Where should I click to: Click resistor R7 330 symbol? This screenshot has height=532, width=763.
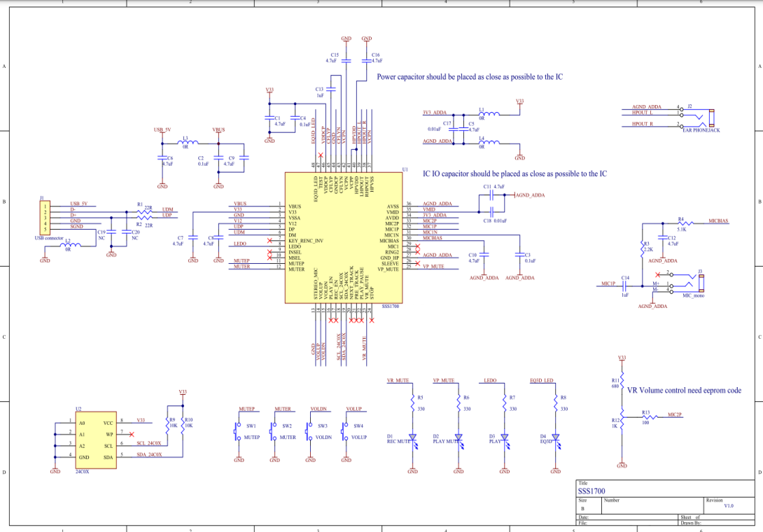click(505, 403)
